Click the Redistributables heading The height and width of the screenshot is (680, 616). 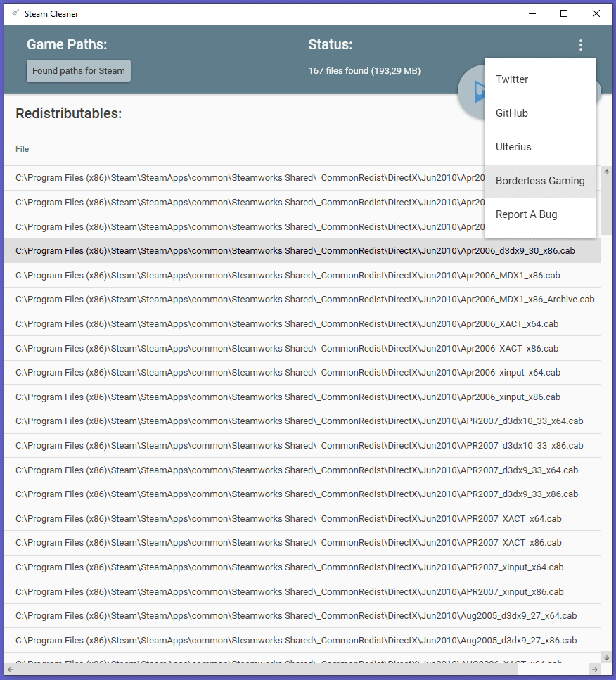click(68, 113)
